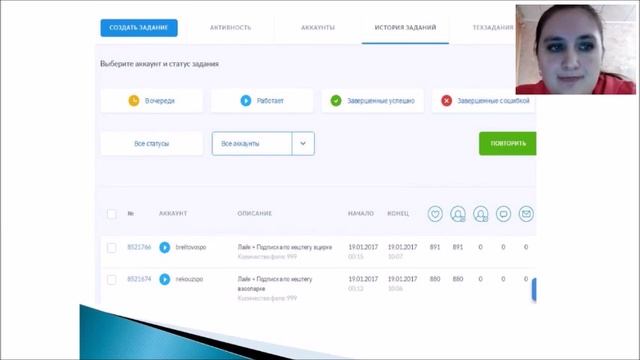Image resolution: width=640 pixels, height=360 pixels.
Task: Select the 'Все статусы' filter
Action: coord(151,144)
